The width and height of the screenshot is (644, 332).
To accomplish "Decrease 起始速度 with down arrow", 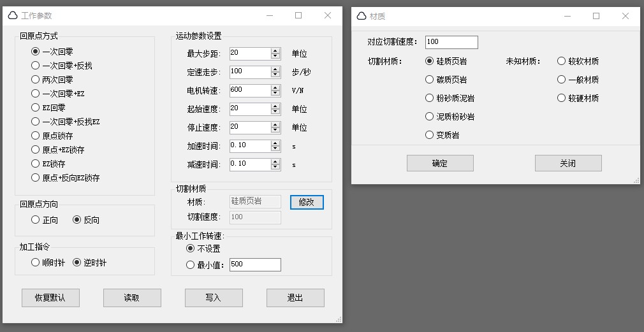I will [275, 112].
